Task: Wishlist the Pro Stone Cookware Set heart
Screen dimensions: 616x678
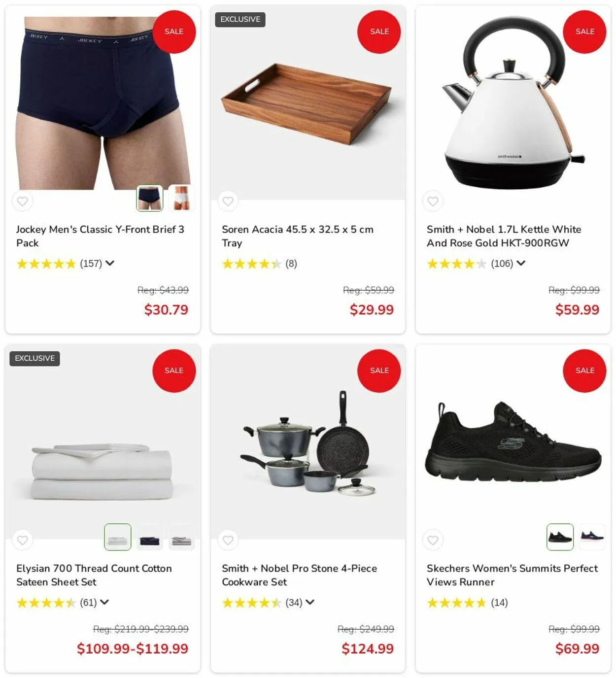Action: pyautogui.click(x=228, y=540)
